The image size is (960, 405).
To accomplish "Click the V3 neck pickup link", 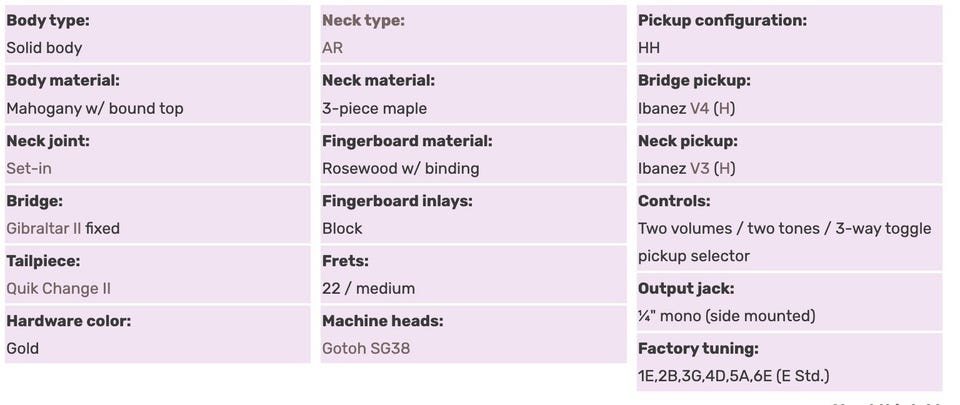I will (x=700, y=168).
